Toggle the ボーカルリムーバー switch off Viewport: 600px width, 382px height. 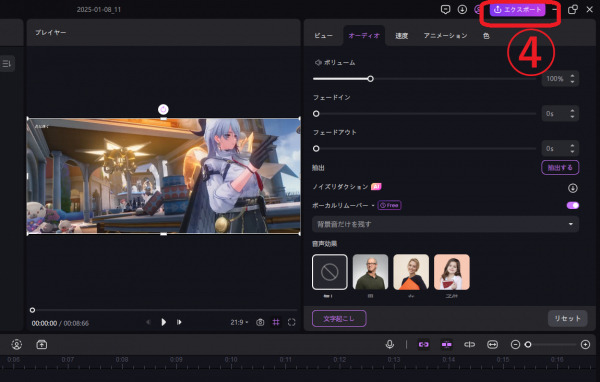click(573, 206)
